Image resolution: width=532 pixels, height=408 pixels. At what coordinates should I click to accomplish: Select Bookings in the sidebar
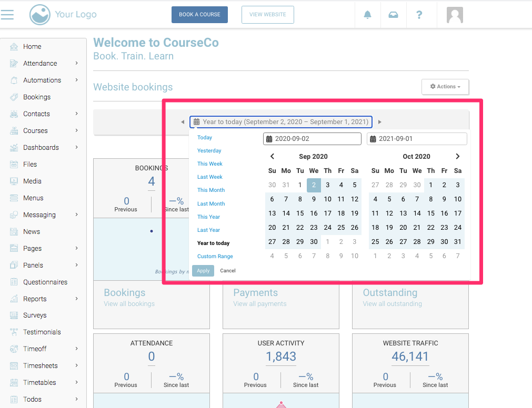pyautogui.click(x=37, y=97)
